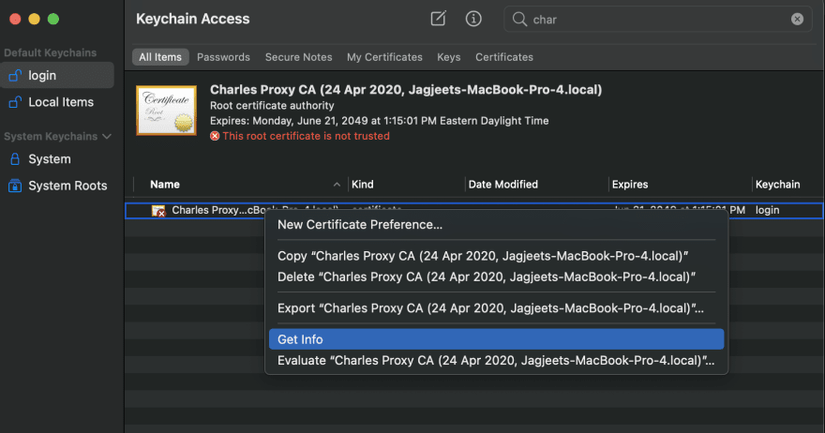Click the info circle toolbar icon

[x=473, y=19]
